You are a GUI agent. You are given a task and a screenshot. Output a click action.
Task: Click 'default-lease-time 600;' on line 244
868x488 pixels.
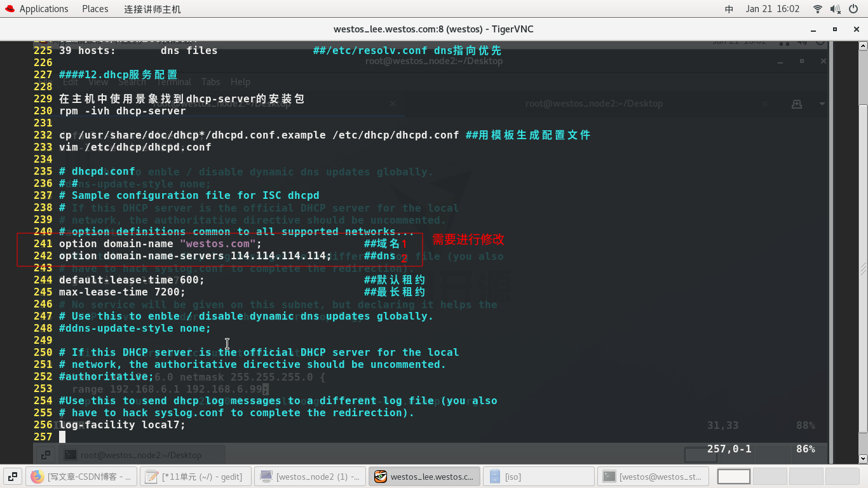point(132,280)
